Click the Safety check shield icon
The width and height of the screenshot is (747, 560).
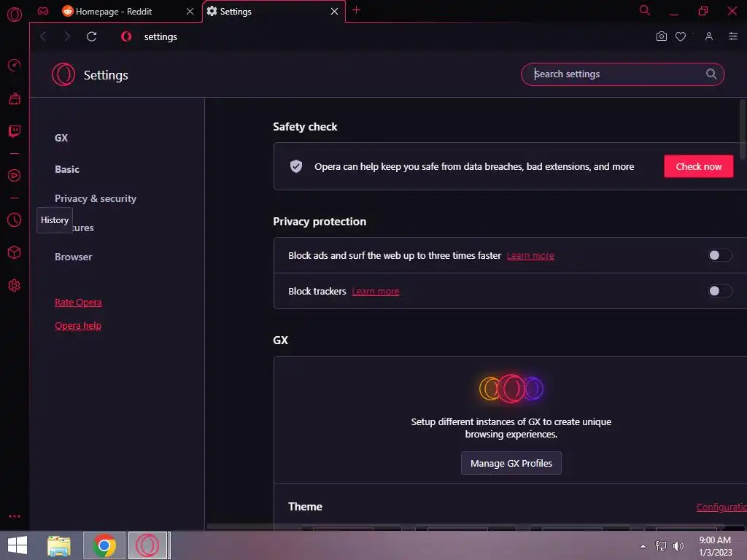296,166
